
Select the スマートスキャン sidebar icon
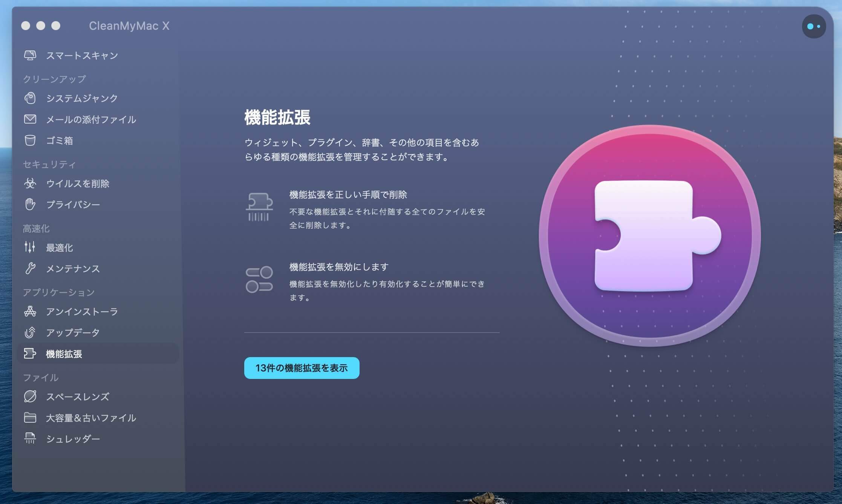31,55
